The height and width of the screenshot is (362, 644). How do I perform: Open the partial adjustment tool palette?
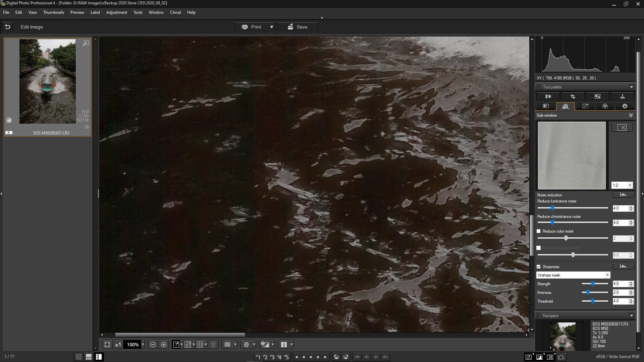597,97
